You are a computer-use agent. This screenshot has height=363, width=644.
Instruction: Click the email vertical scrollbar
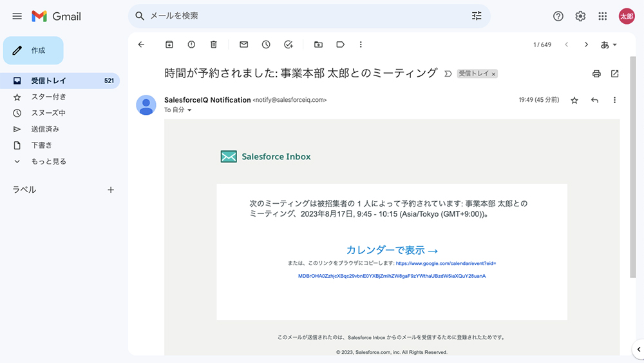coord(633,166)
